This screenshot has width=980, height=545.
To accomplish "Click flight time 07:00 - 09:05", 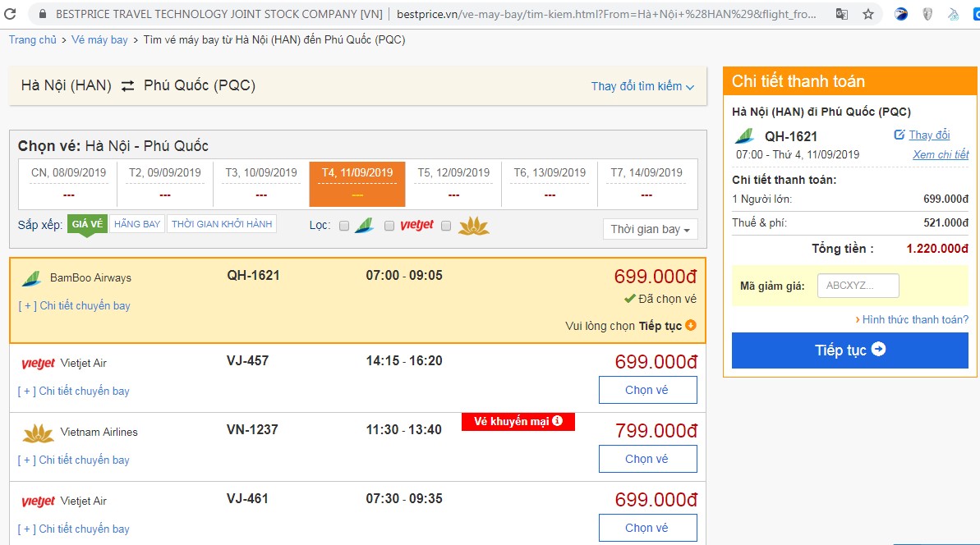I will (x=404, y=275).
